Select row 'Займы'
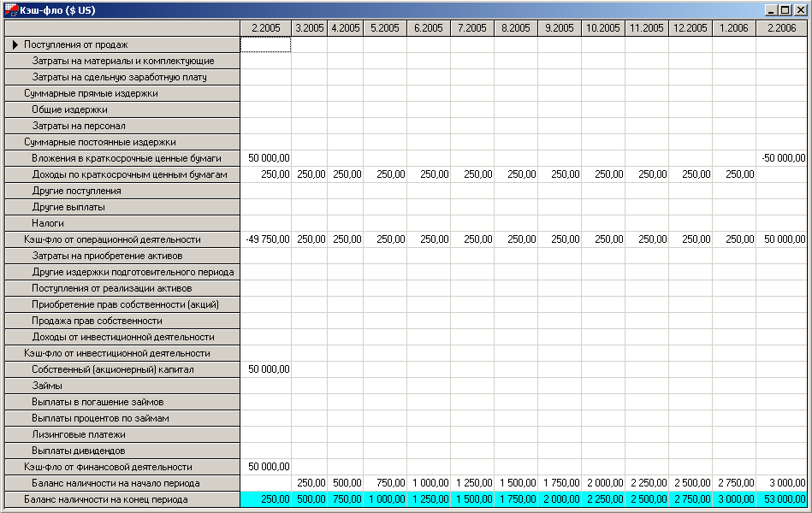This screenshot has width=812, height=513. click(x=122, y=386)
